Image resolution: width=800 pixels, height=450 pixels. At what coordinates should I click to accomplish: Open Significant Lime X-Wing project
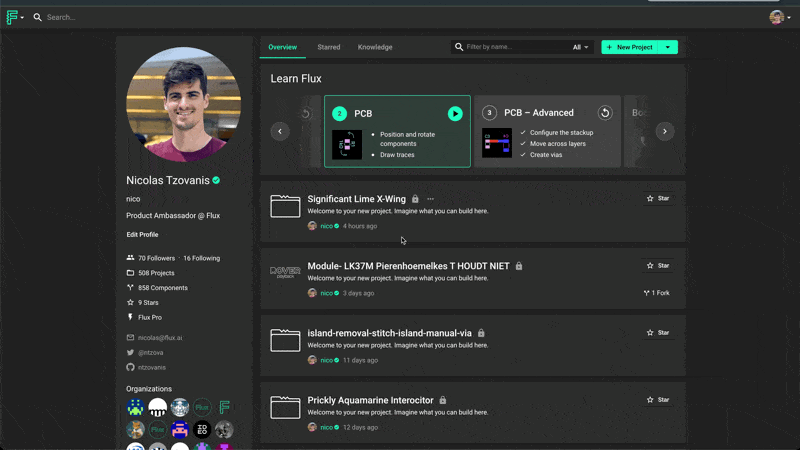pos(356,199)
